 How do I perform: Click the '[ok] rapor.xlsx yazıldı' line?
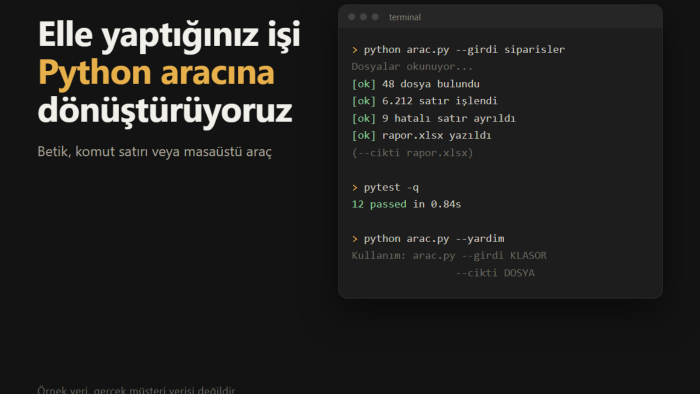[421, 135]
